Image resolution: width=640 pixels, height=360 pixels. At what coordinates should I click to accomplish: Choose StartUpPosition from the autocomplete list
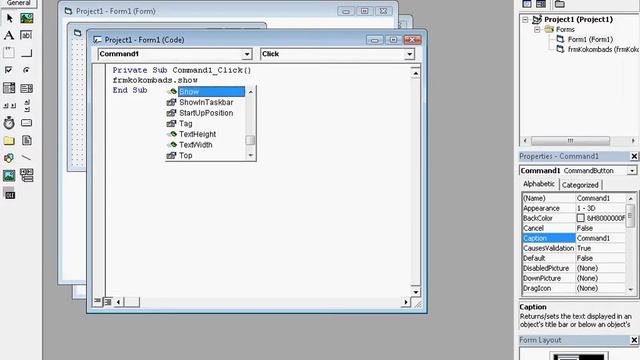pyautogui.click(x=206, y=113)
